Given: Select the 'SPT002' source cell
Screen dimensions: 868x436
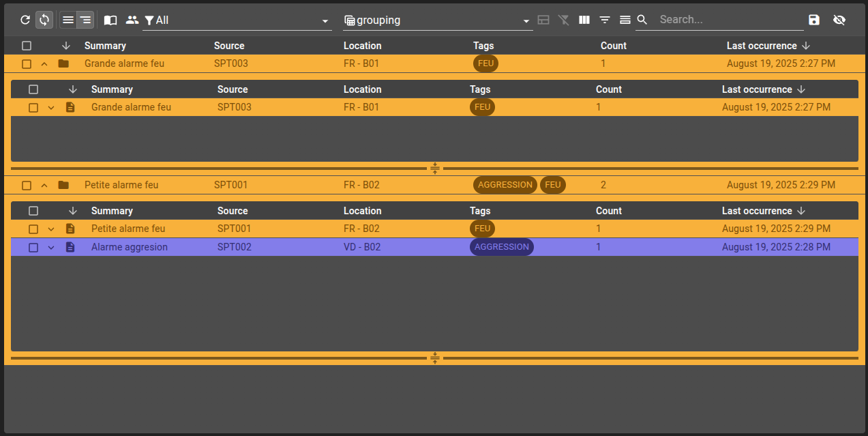Looking at the screenshot, I should point(235,247).
